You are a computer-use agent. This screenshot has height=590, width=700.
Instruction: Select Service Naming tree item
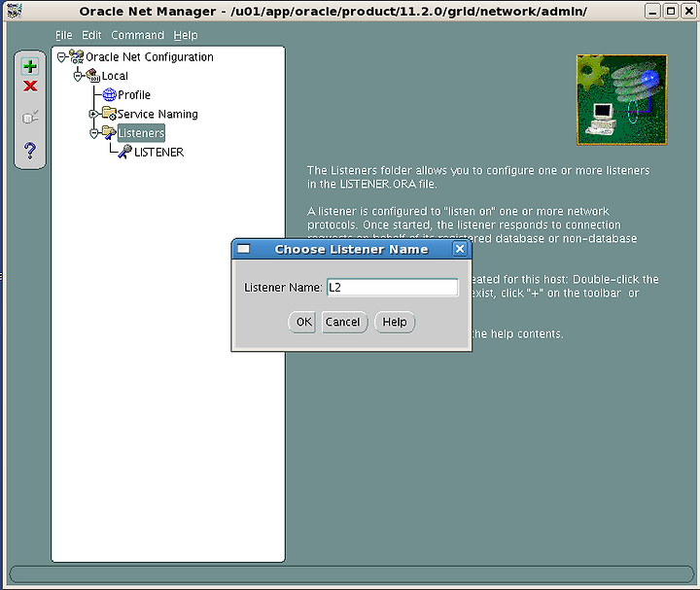coord(157,114)
